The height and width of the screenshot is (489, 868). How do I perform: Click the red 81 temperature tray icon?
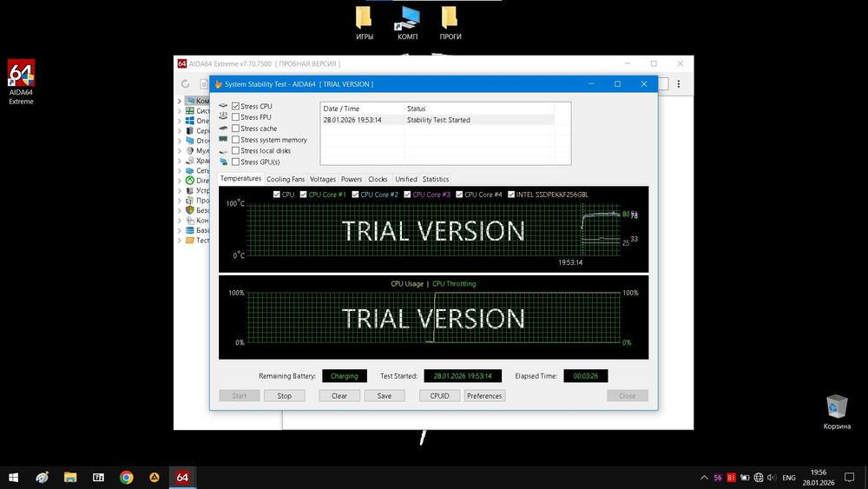click(x=731, y=478)
